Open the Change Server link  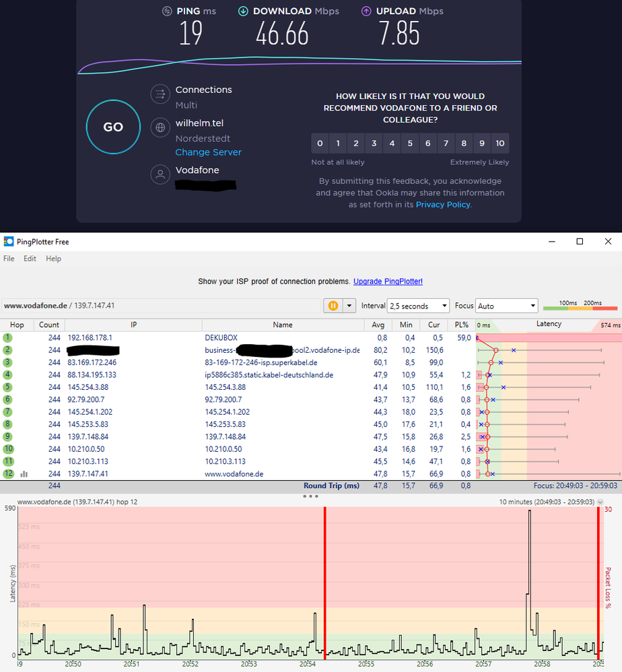[x=208, y=152]
